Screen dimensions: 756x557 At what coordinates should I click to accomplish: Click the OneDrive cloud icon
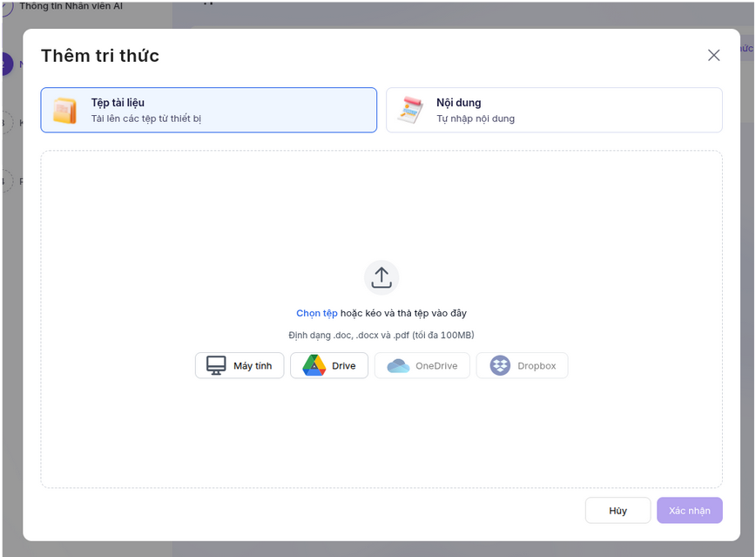tap(398, 366)
